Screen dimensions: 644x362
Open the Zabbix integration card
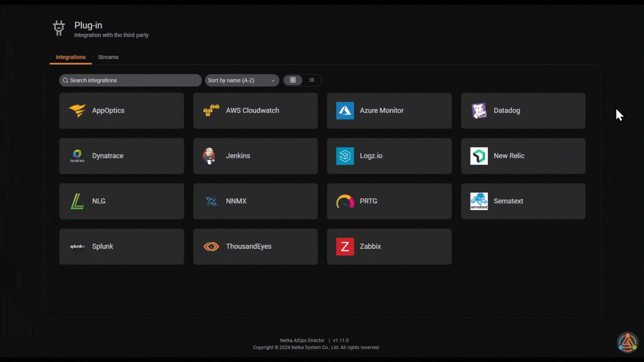point(389,247)
